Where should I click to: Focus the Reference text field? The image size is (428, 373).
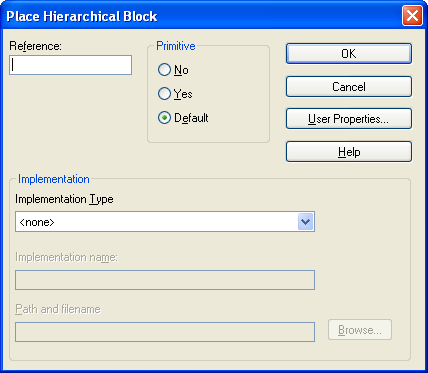[70, 65]
